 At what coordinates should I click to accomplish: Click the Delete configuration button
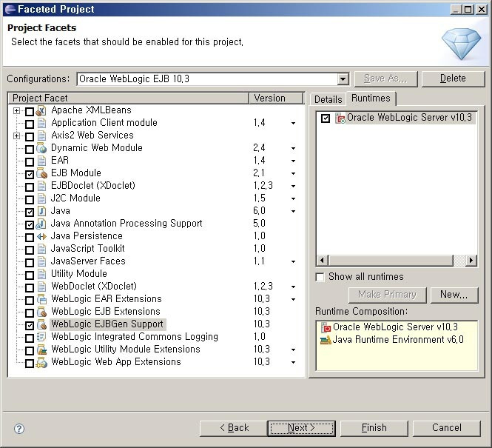[453, 78]
